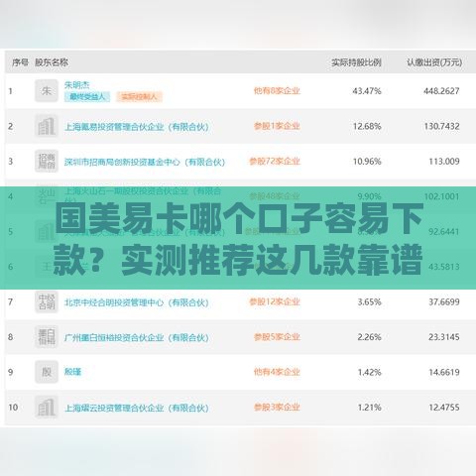Screen dimensions: 476x476
Task: Select the 10.96% shareholding value
Action: pos(367,162)
